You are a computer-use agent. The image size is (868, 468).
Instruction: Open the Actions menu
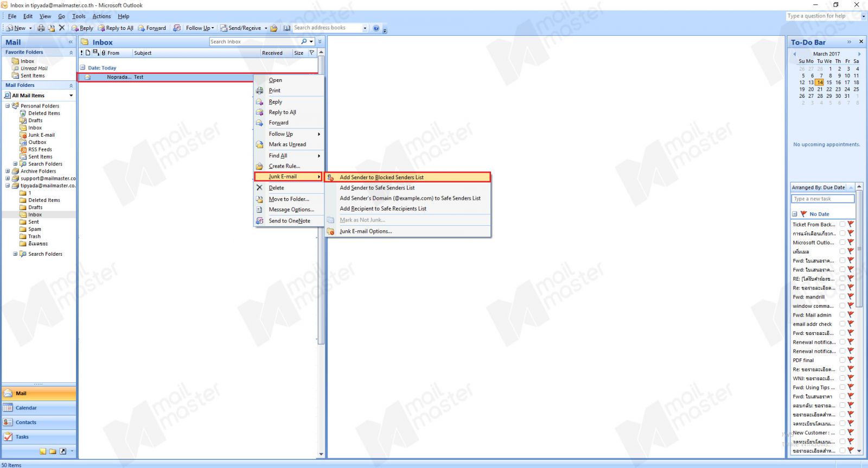pos(101,16)
